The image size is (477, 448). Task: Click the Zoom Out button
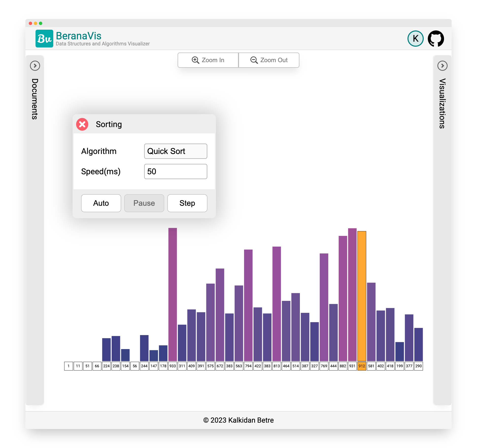tap(269, 60)
